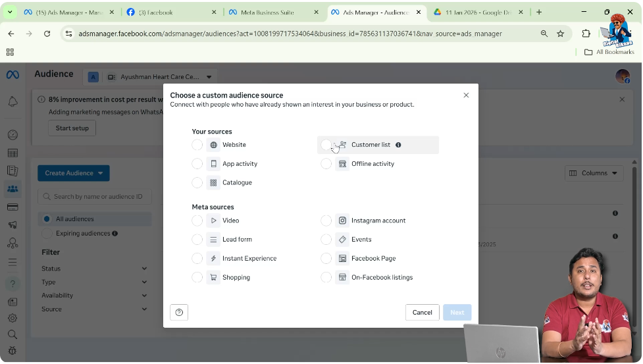Open the megaphone icon in sidebar

[13, 224]
